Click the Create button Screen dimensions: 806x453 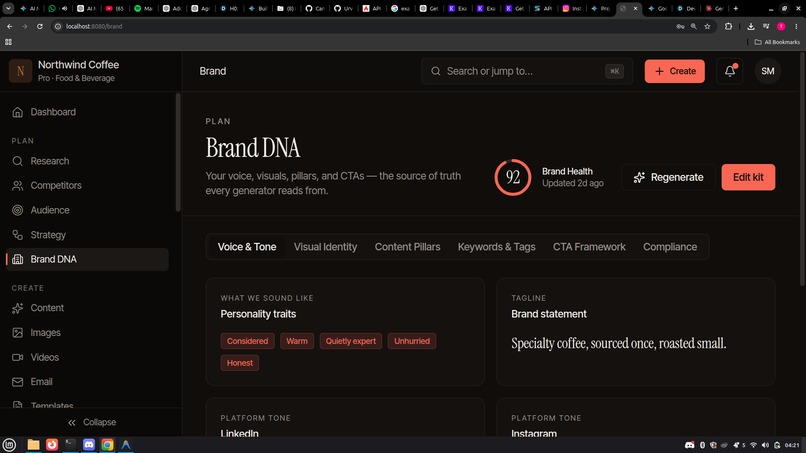pyautogui.click(x=674, y=71)
